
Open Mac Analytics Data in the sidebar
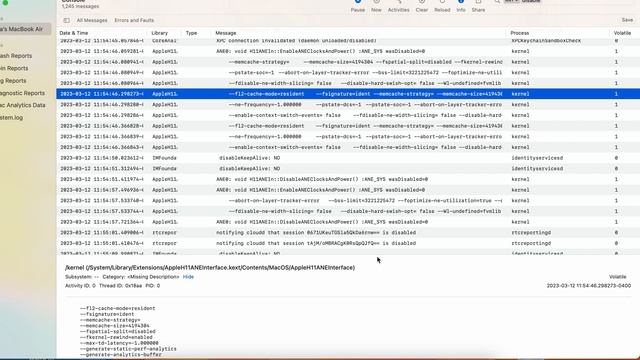point(23,105)
